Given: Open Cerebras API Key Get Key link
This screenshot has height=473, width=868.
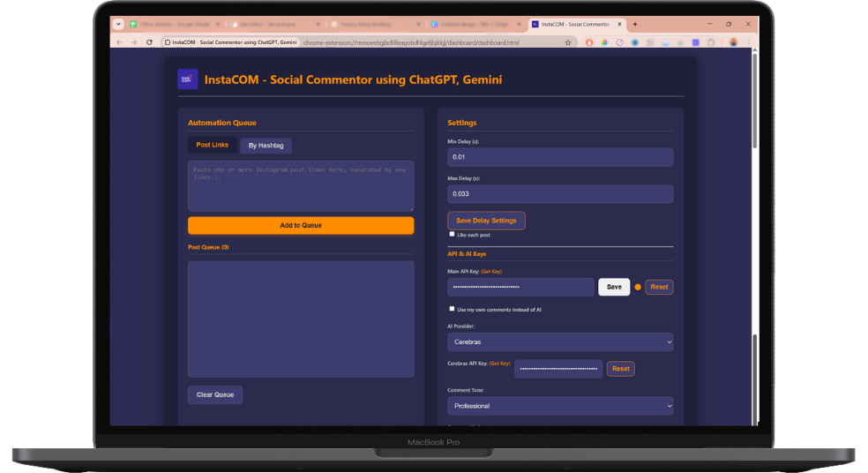Looking at the screenshot, I should [x=500, y=364].
